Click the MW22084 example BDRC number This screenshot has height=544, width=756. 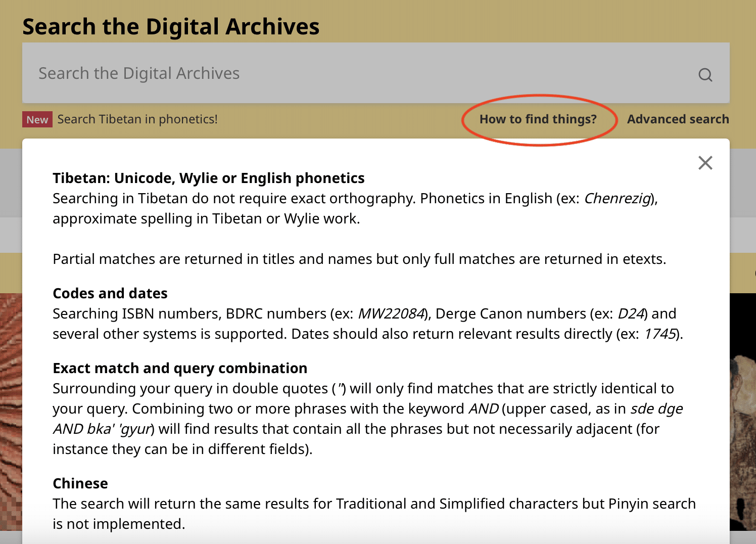[x=391, y=313]
